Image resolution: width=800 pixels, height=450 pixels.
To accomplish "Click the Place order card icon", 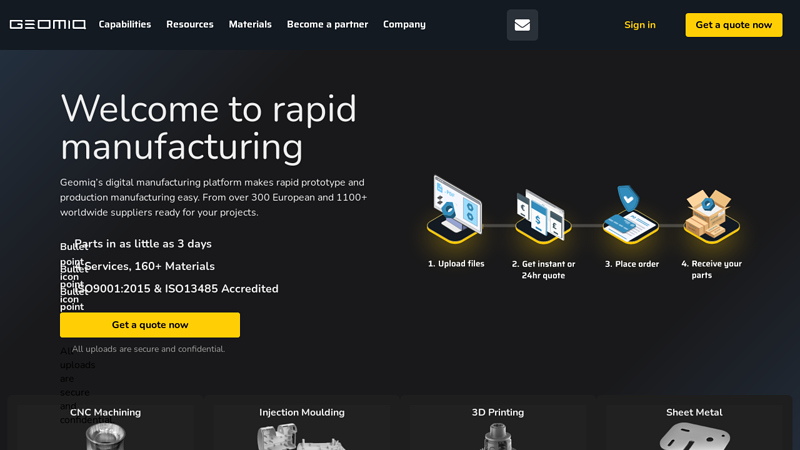I will pyautogui.click(x=631, y=214).
